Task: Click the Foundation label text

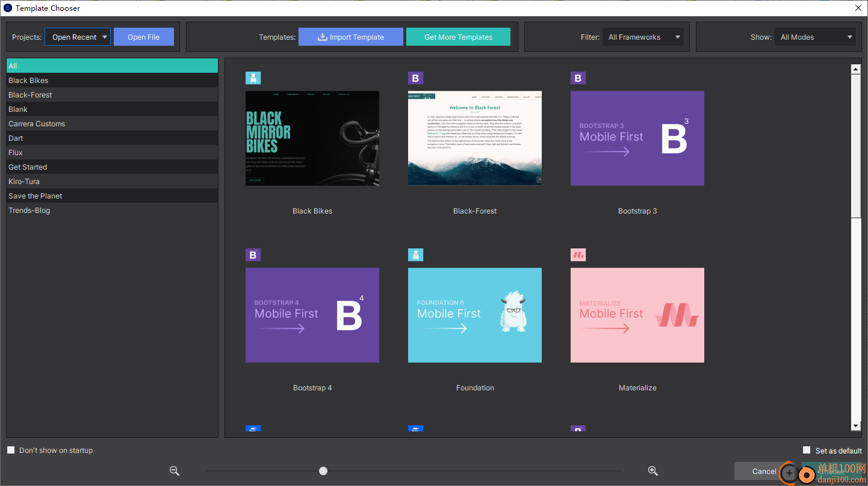Action: [475, 388]
